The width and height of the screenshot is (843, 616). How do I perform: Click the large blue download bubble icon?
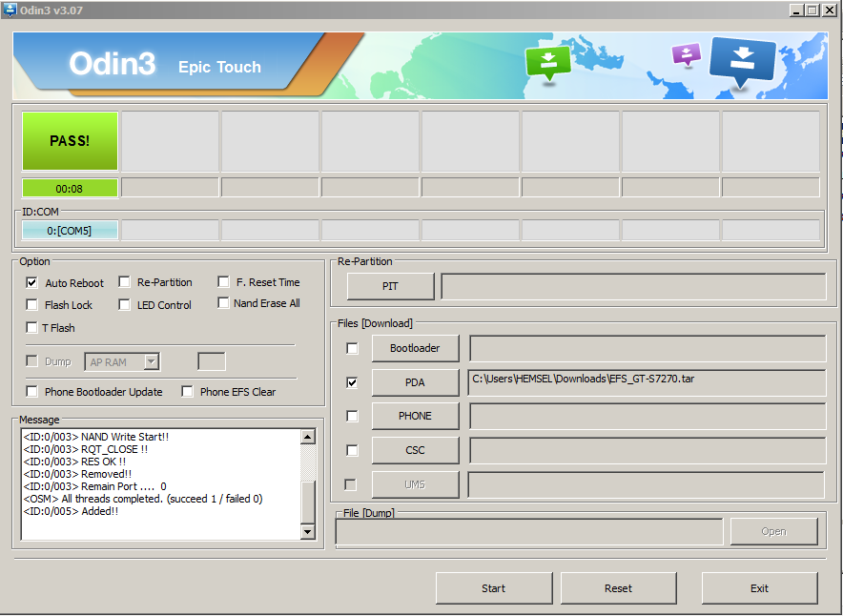(x=742, y=61)
